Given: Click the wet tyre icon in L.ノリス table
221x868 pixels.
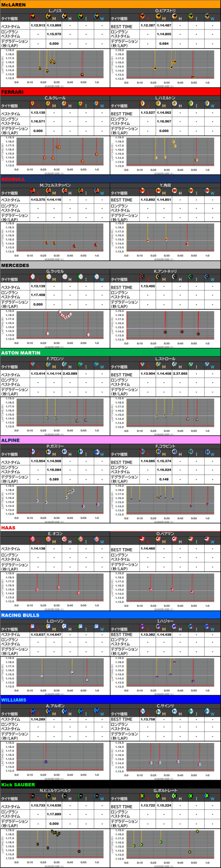Looking at the screenshot, I should pos(96,16).
